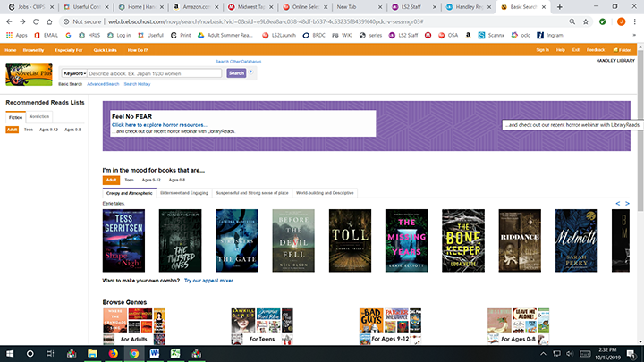
Task: Select the Bittersweet and Engaging tab
Action: tap(183, 192)
